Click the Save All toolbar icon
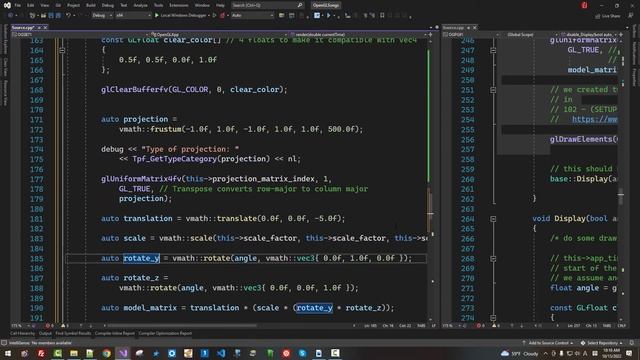Viewport: 640px width, 360px height. (58, 16)
